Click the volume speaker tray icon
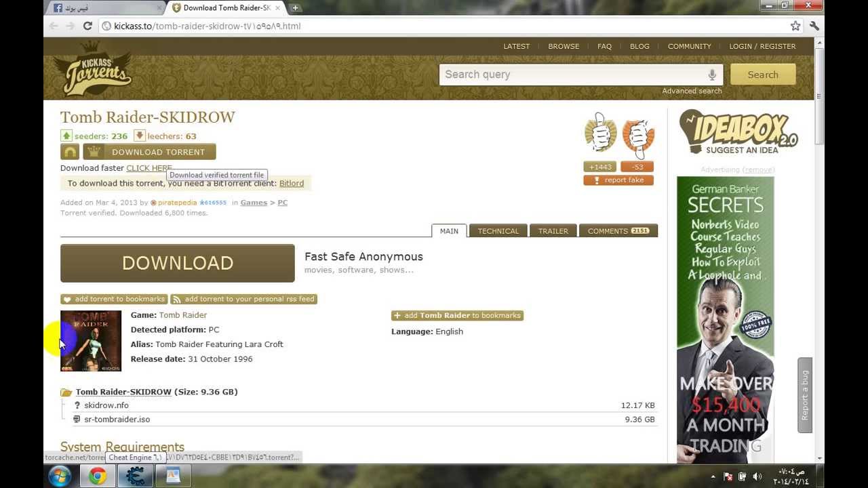This screenshot has height=488, width=868. tap(757, 476)
